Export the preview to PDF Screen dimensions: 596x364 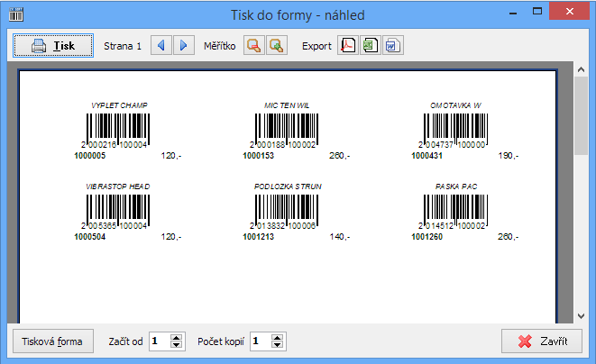coord(348,46)
